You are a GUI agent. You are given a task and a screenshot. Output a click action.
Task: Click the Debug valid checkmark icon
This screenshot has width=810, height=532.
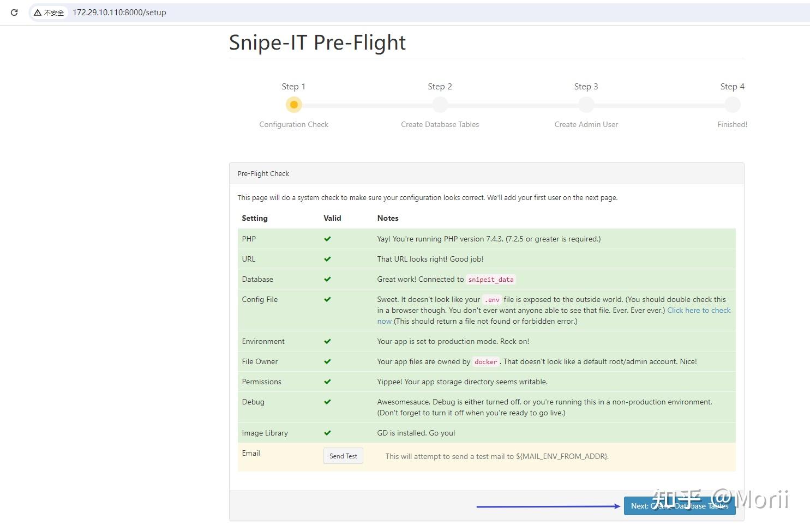point(327,402)
